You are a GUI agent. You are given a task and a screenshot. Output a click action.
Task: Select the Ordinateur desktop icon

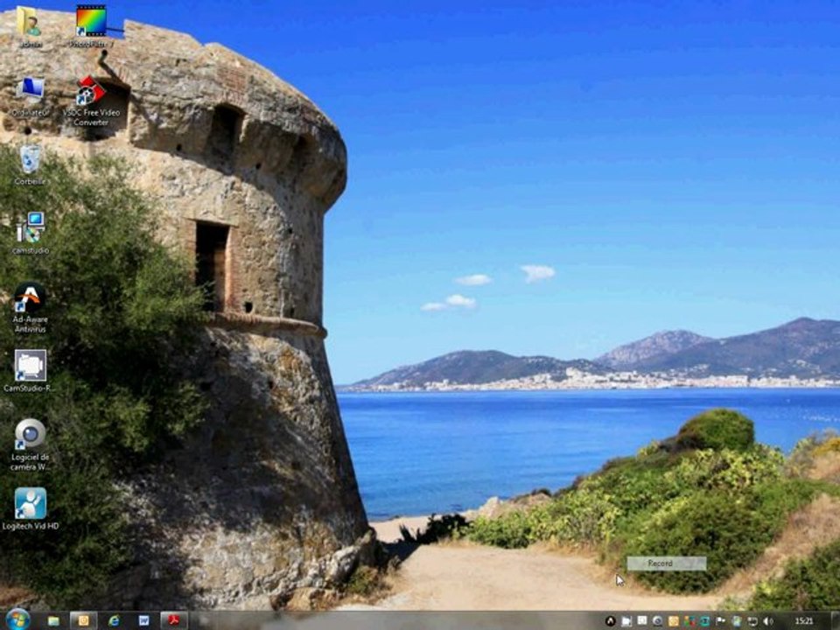30,96
